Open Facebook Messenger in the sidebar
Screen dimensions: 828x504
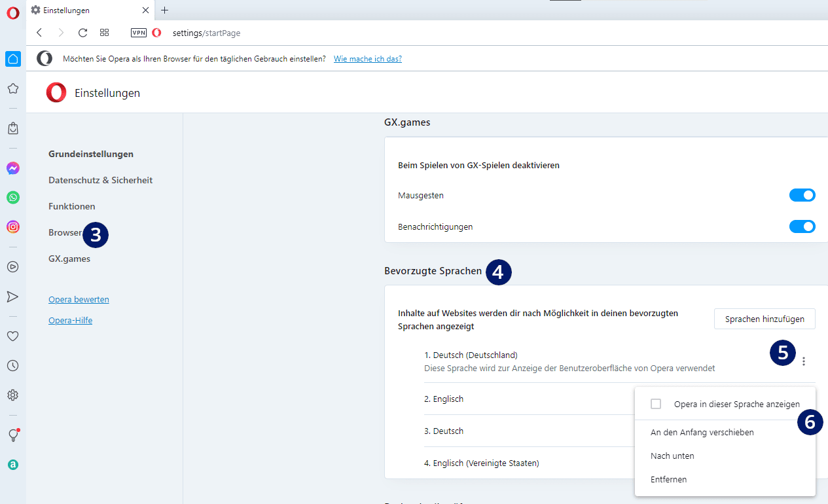[x=13, y=168]
